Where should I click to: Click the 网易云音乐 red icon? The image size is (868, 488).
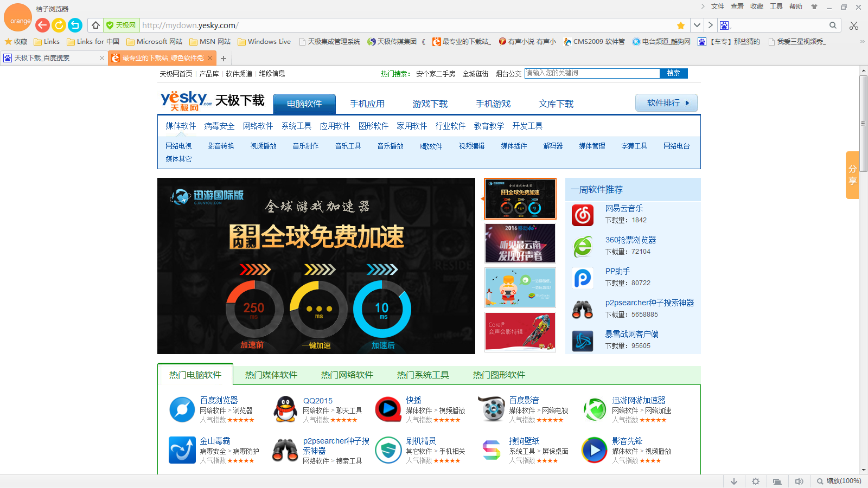click(583, 215)
